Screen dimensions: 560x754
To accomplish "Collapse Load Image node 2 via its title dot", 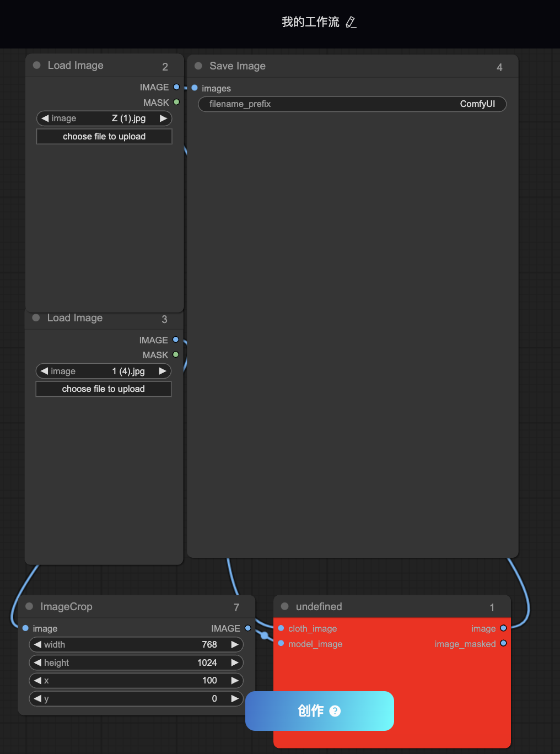I will pyautogui.click(x=37, y=65).
